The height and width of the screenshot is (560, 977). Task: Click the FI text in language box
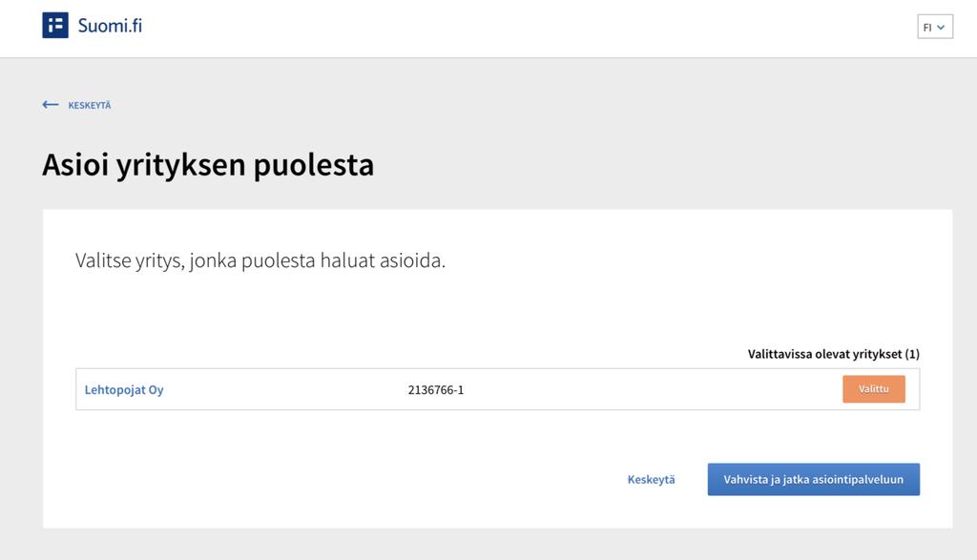point(927,28)
